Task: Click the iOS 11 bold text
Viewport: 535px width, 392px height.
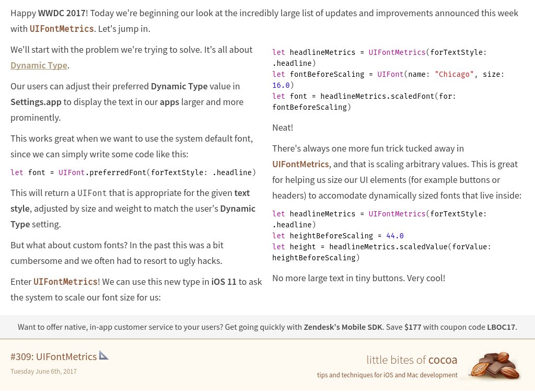Action: point(224,282)
